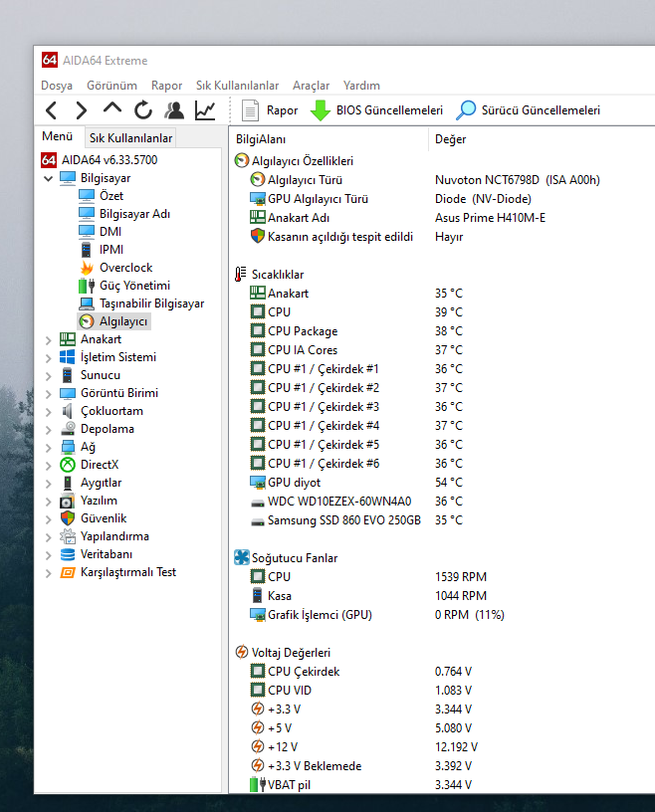Expand the Sunucu tree node

pyautogui.click(x=49, y=376)
